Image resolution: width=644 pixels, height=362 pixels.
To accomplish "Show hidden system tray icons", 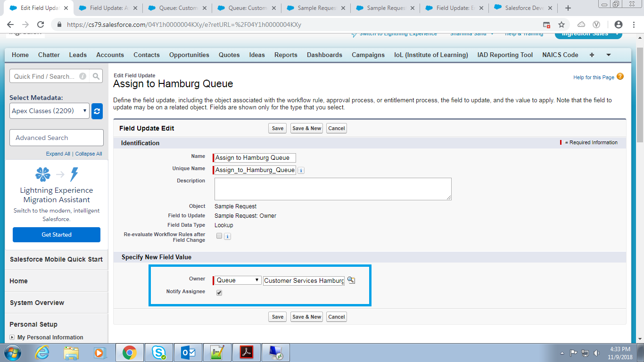I will pos(562,353).
